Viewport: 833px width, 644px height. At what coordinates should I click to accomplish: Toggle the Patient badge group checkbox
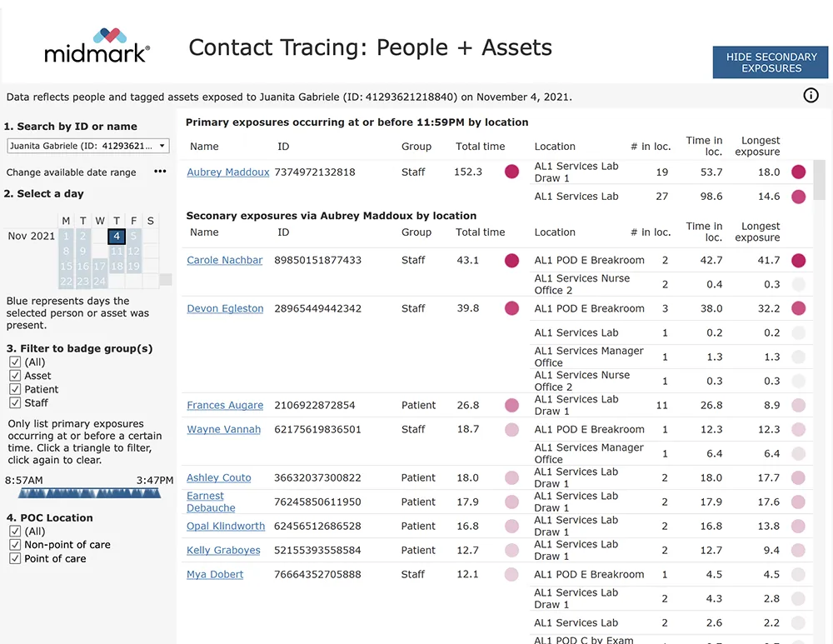click(x=15, y=389)
